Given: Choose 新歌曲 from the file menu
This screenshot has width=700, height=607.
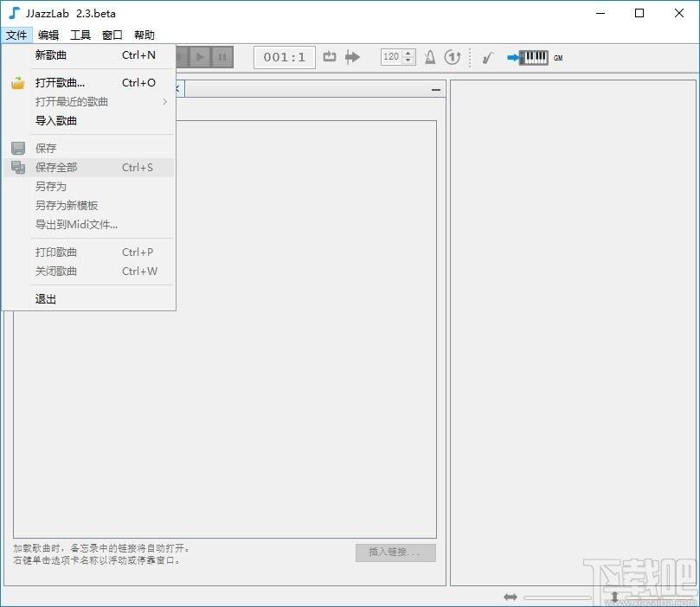Looking at the screenshot, I should pyautogui.click(x=88, y=55).
